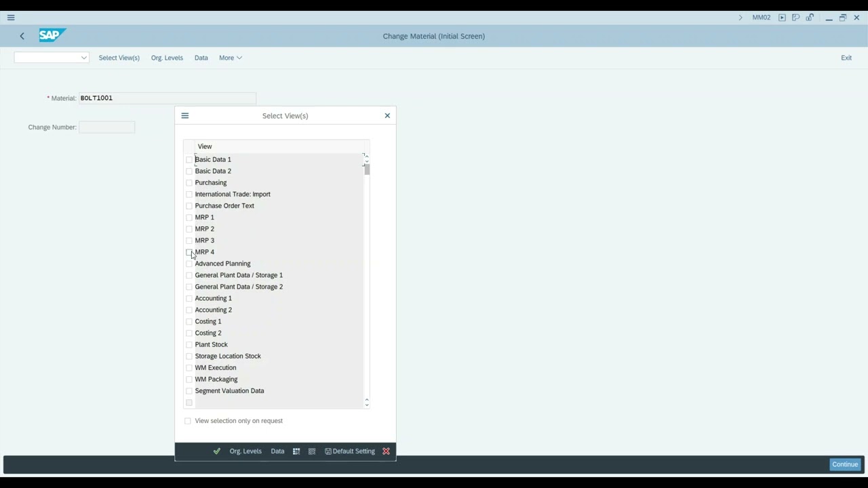Click the Change Number field

[106, 127]
